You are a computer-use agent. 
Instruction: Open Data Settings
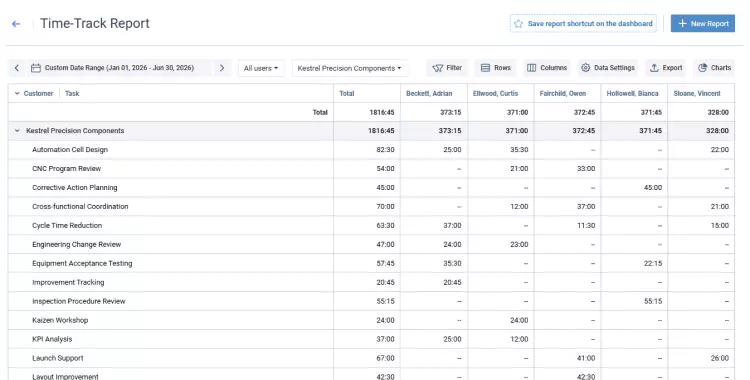pos(608,68)
